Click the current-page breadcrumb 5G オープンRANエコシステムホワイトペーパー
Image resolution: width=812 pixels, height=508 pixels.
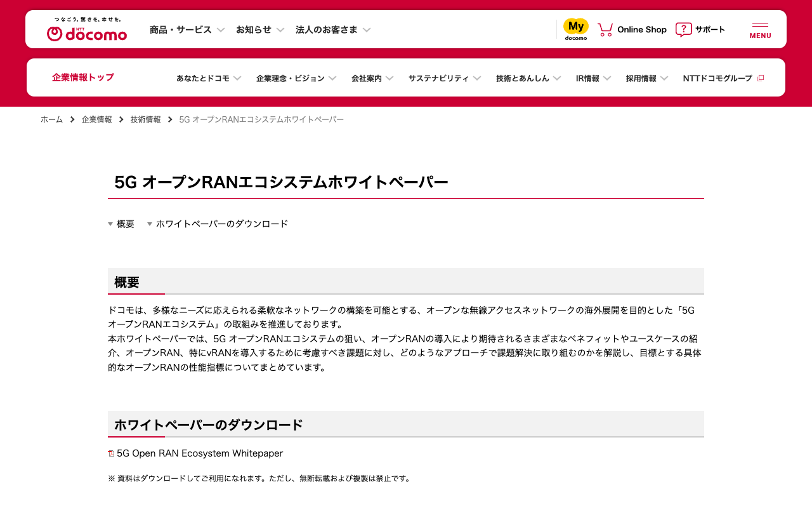point(262,119)
